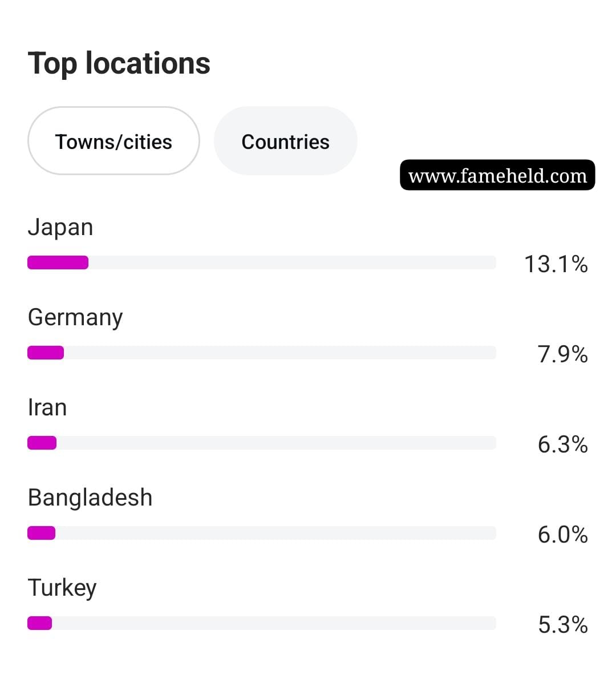Click Bangladesh's magenta progress bar
The width and height of the screenshot is (616, 695).
(41, 533)
